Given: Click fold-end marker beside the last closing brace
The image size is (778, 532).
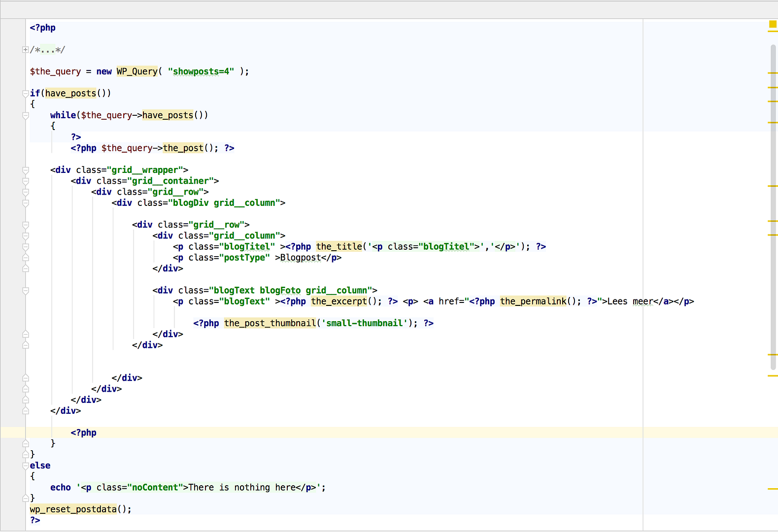Looking at the screenshot, I should coord(25,499).
